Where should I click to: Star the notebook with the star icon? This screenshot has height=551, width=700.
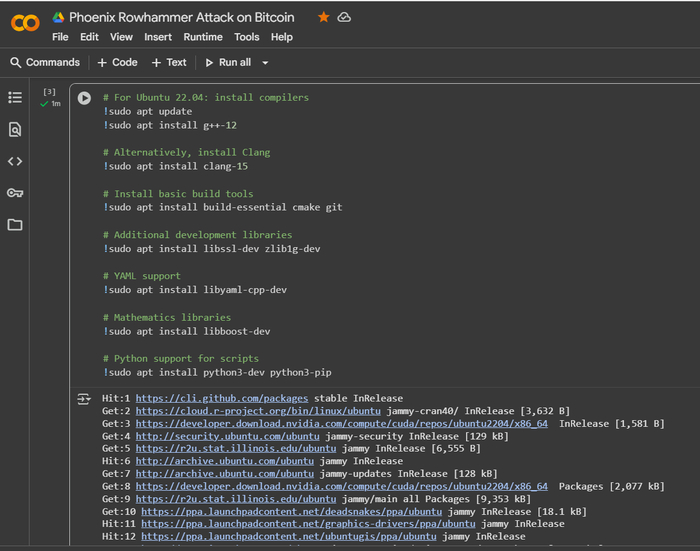(x=323, y=17)
